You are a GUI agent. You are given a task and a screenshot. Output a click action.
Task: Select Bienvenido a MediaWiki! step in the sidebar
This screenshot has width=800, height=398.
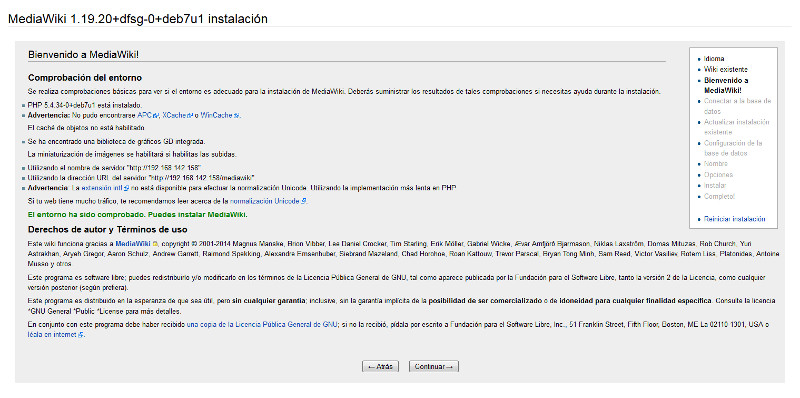(726, 85)
